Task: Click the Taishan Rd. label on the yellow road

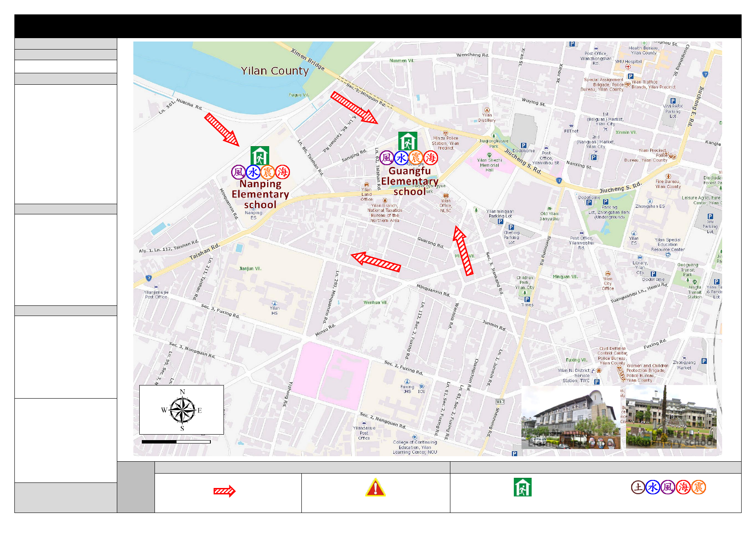Action: [204, 252]
